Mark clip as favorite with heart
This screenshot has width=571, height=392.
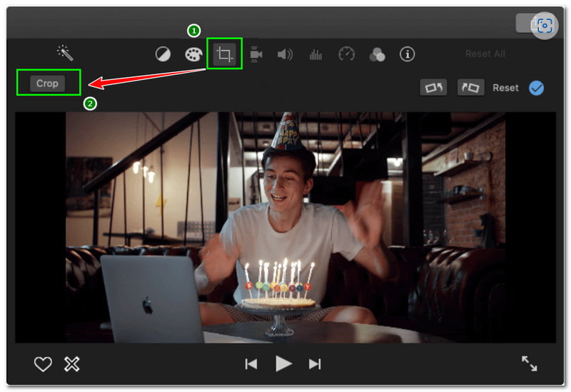[43, 364]
